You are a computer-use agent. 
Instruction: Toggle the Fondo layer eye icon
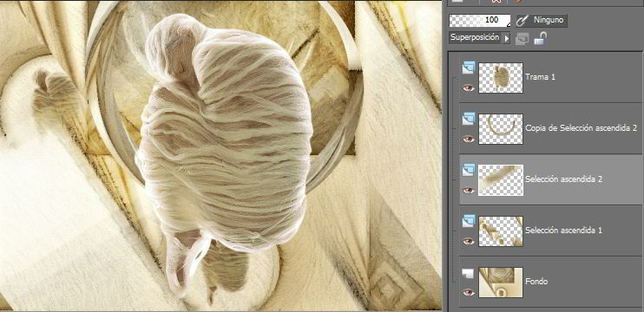(468, 292)
